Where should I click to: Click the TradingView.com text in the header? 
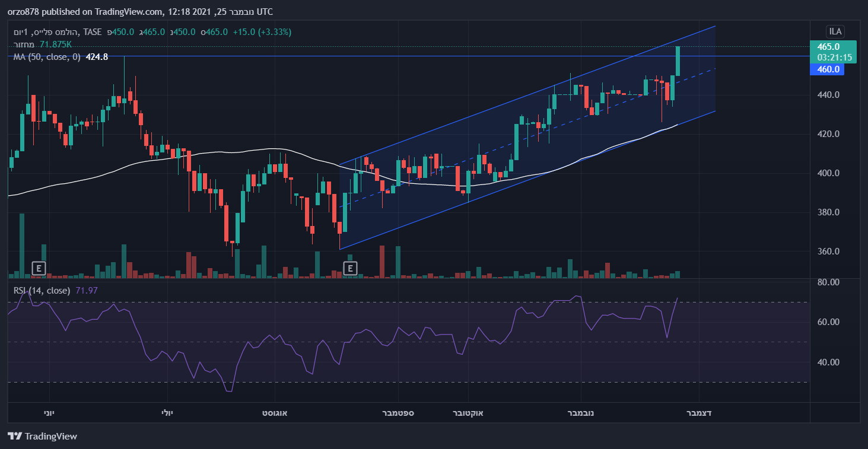coord(128,11)
